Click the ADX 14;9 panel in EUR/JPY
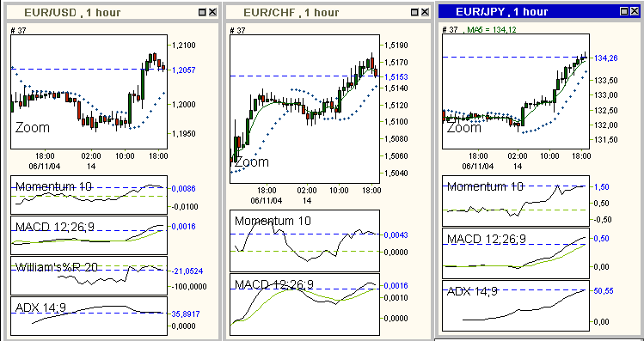This screenshot has height=341, width=644. (516, 306)
